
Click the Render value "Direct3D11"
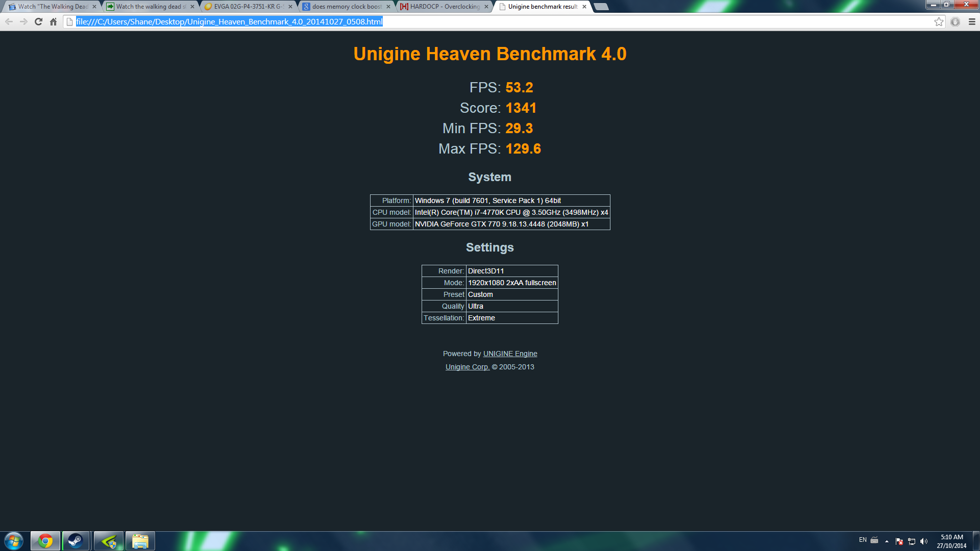point(486,271)
